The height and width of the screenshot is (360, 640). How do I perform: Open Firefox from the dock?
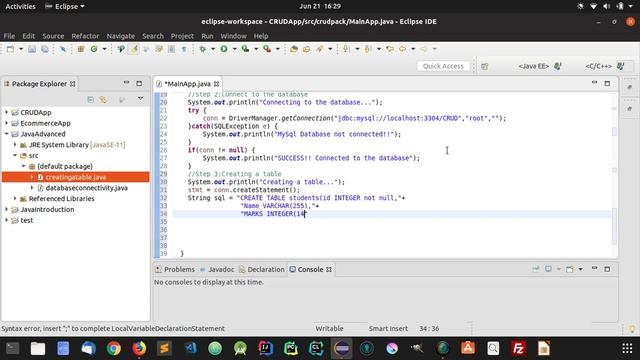point(139,348)
